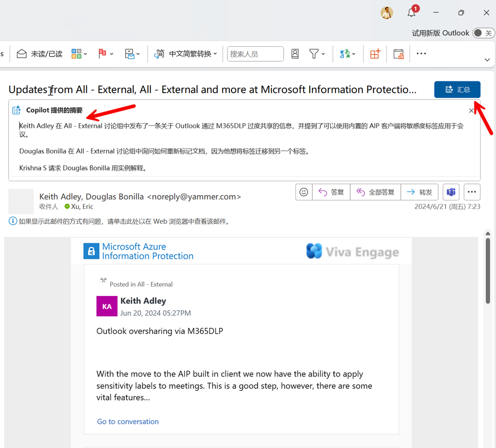Click the 'Posted in All - External' text

click(141, 284)
